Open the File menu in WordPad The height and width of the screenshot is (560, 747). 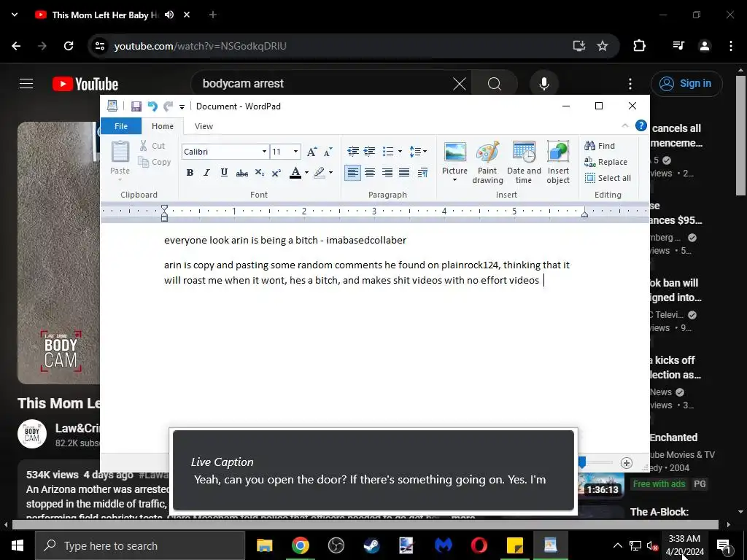(x=121, y=126)
